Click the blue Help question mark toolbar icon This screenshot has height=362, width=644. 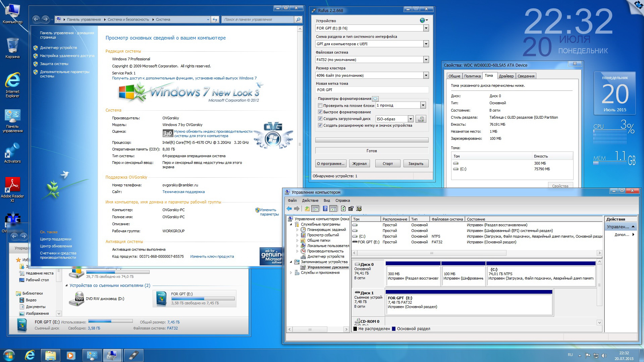point(325,208)
